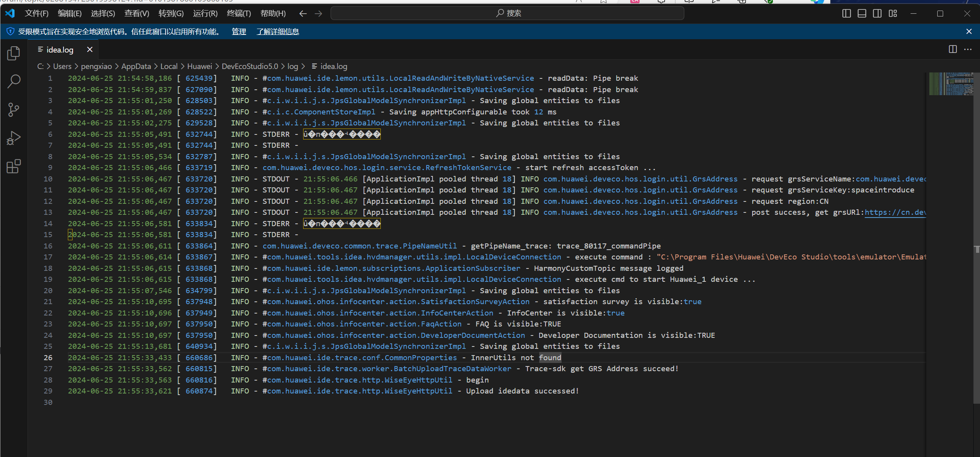The image size is (980, 457).
Task: Click 'FAQ is visible:TRUE' on line 23
Action: point(518,324)
